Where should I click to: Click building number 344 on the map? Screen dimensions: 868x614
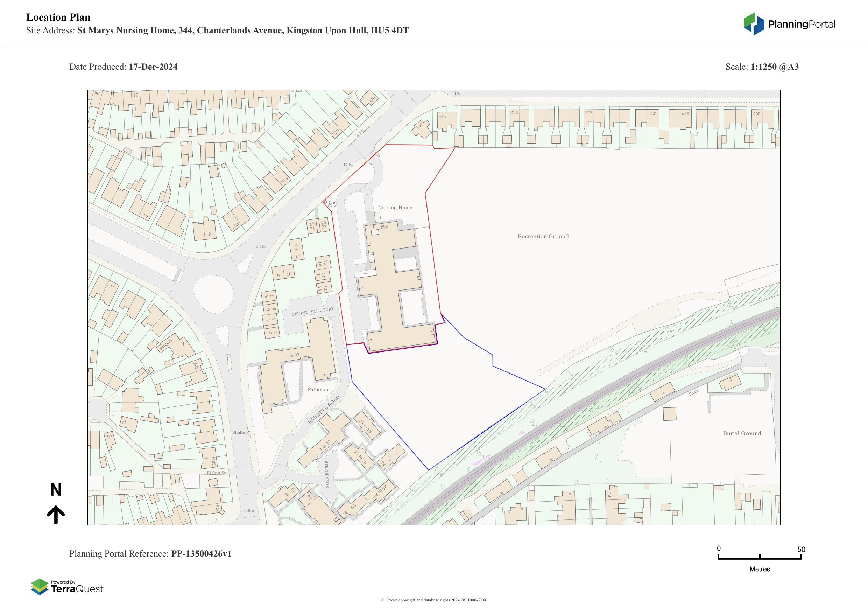coord(384,226)
